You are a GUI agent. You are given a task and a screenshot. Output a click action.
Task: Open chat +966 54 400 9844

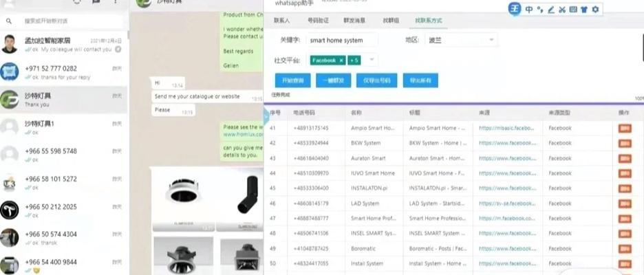click(x=64, y=265)
